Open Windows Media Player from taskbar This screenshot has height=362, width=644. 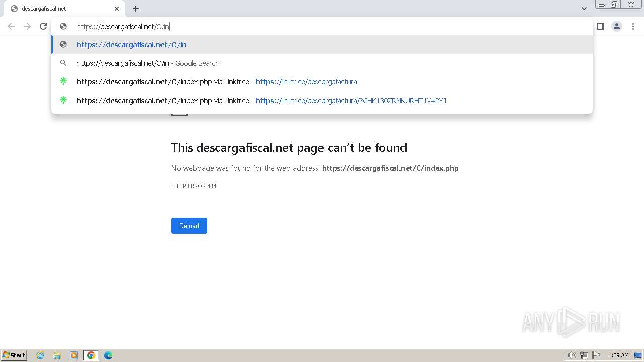click(x=74, y=355)
